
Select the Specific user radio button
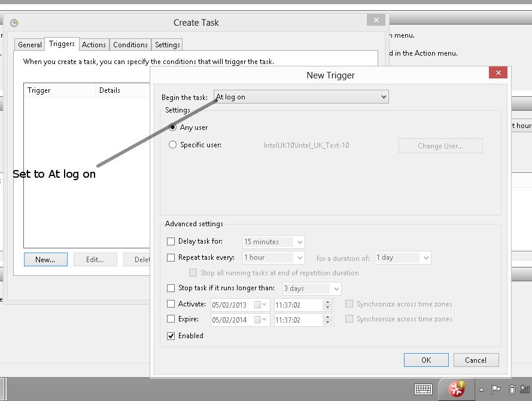[x=173, y=145]
